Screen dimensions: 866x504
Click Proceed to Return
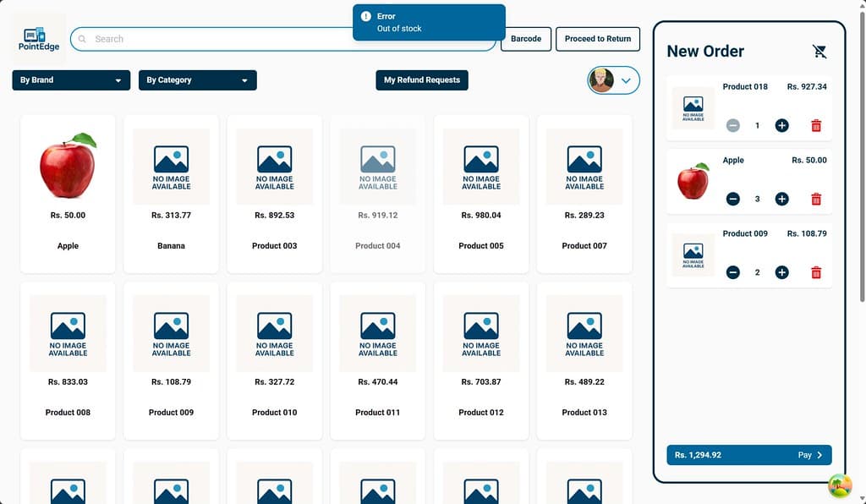click(x=598, y=39)
